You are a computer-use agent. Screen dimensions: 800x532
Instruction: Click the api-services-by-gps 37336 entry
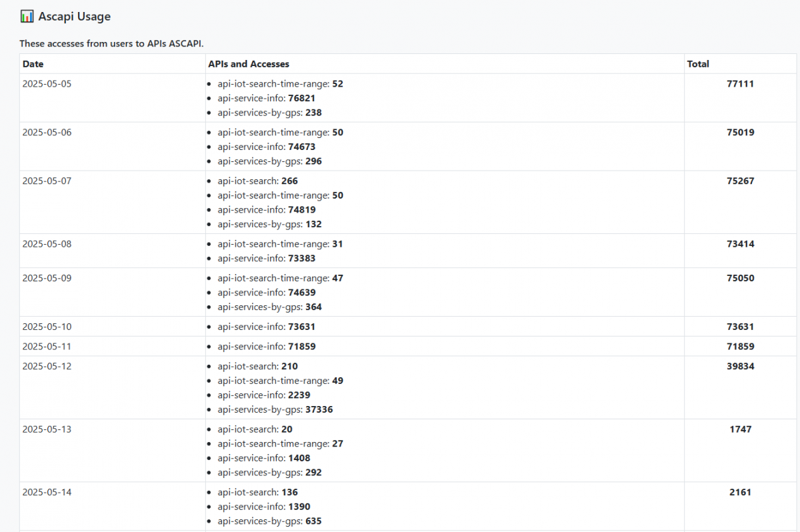pos(275,409)
